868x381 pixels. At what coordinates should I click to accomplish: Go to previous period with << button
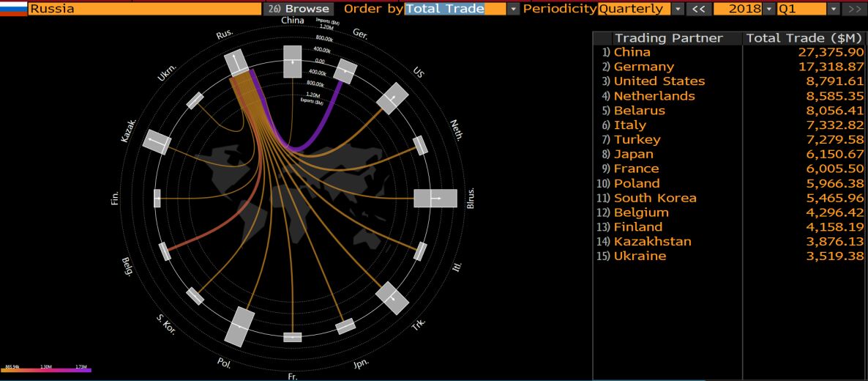point(699,9)
